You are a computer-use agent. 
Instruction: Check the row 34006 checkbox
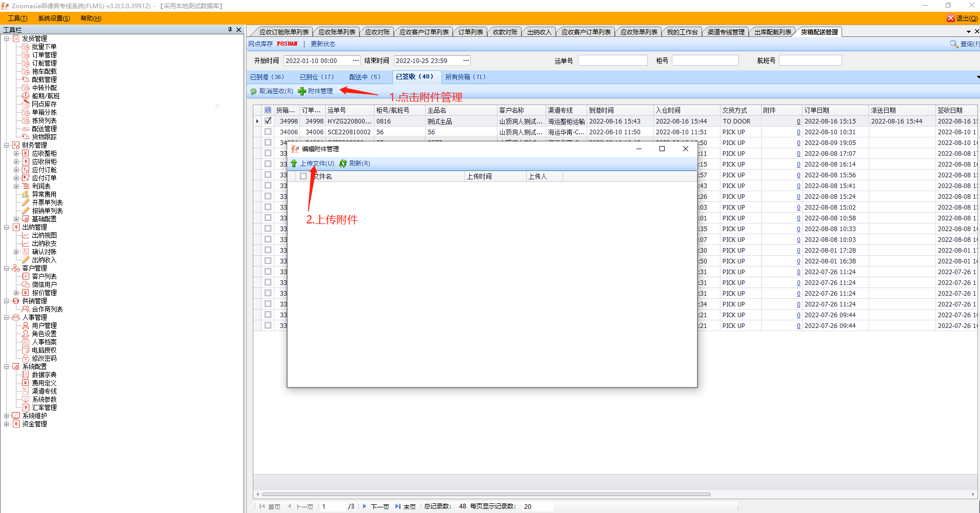268,132
